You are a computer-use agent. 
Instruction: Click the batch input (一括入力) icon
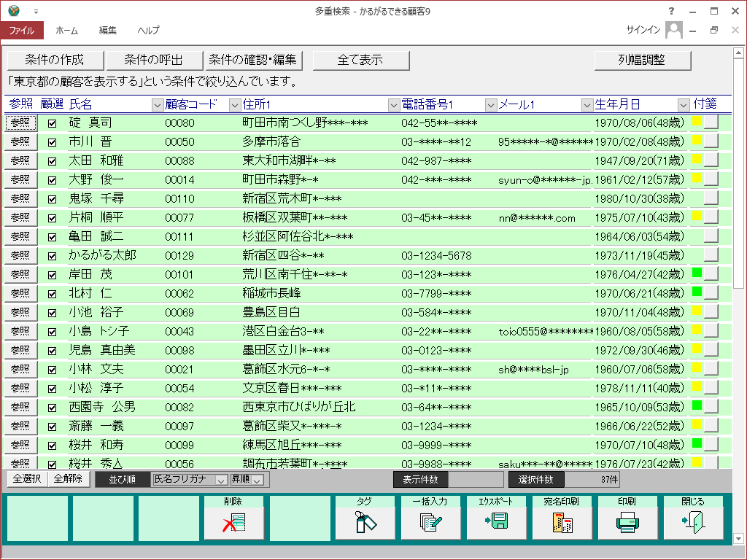tap(431, 522)
